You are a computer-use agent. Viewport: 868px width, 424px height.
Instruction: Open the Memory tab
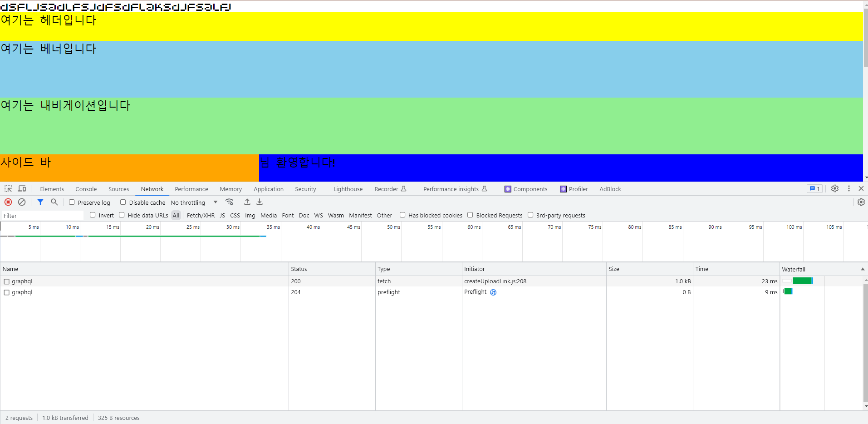tap(231, 189)
